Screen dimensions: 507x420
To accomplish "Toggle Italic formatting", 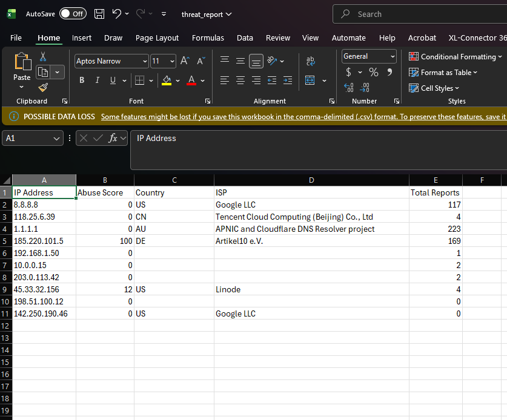I will pyautogui.click(x=98, y=80).
